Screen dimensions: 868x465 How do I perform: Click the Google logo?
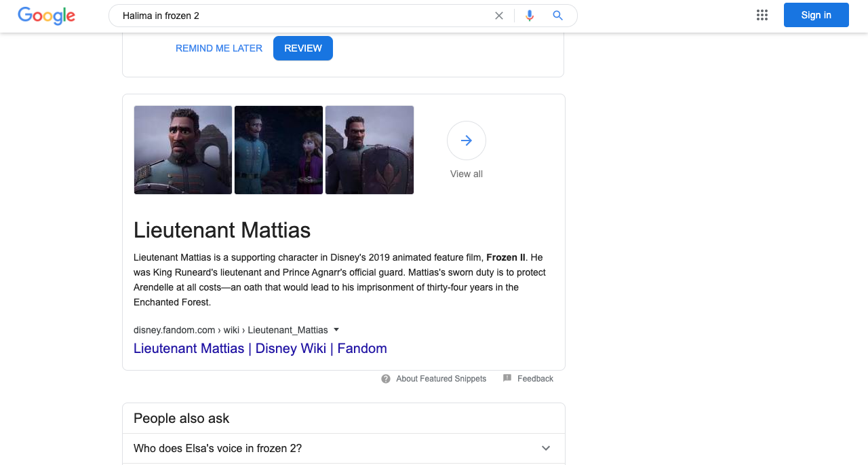coord(46,16)
